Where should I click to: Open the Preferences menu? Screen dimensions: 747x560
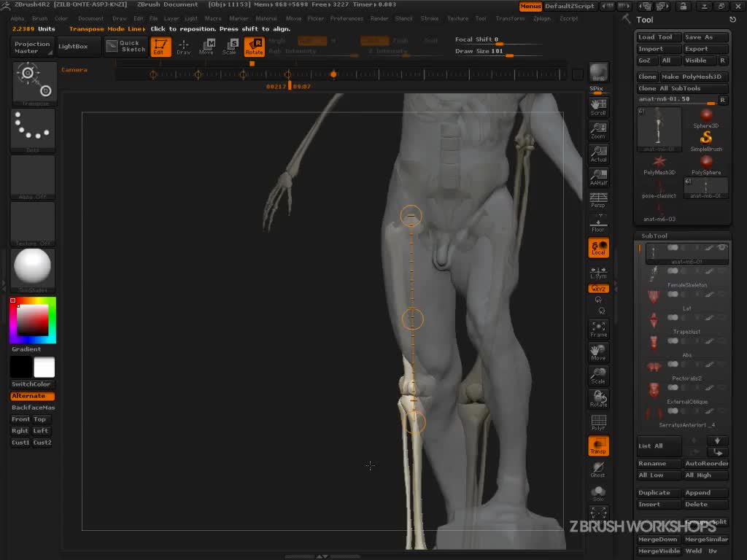[x=347, y=18]
